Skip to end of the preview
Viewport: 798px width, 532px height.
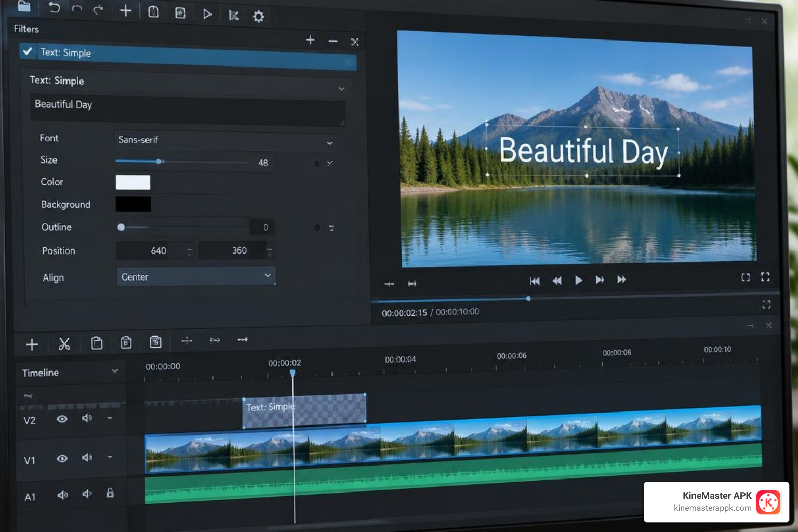[x=621, y=280]
